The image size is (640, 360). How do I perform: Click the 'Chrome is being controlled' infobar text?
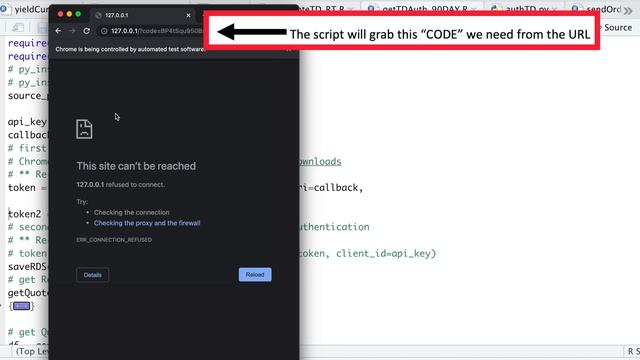(x=130, y=49)
